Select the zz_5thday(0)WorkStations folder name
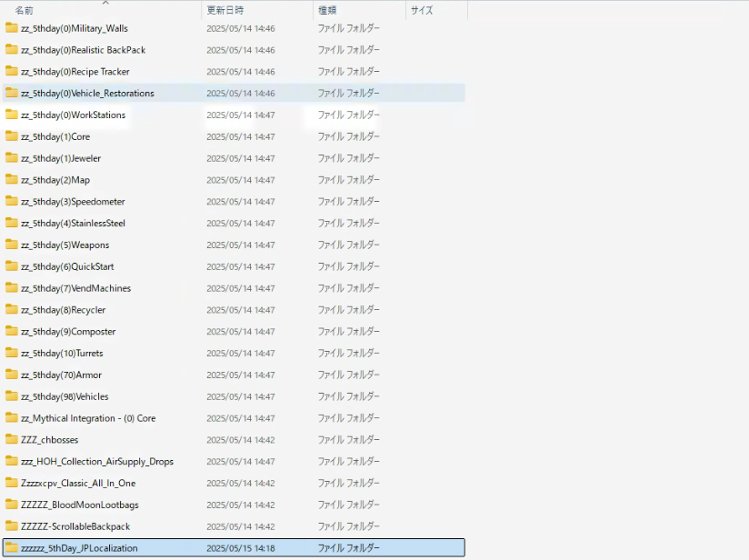749x560 pixels. (73, 115)
